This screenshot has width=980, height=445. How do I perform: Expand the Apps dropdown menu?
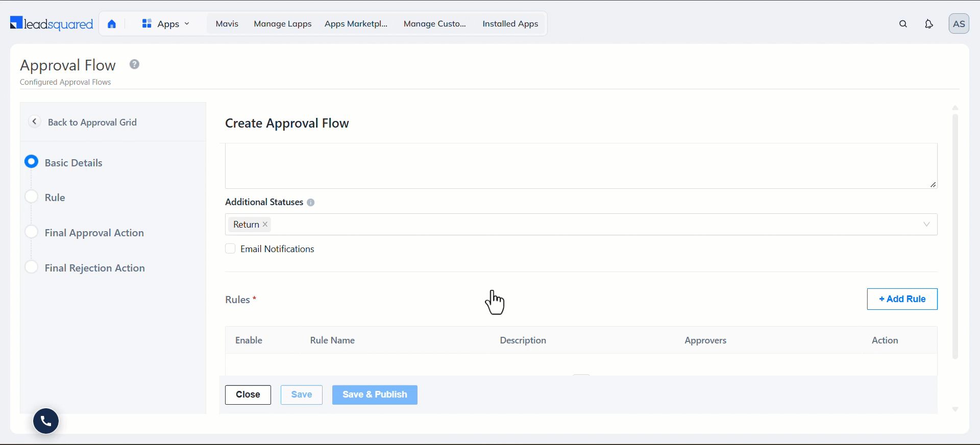click(x=165, y=24)
